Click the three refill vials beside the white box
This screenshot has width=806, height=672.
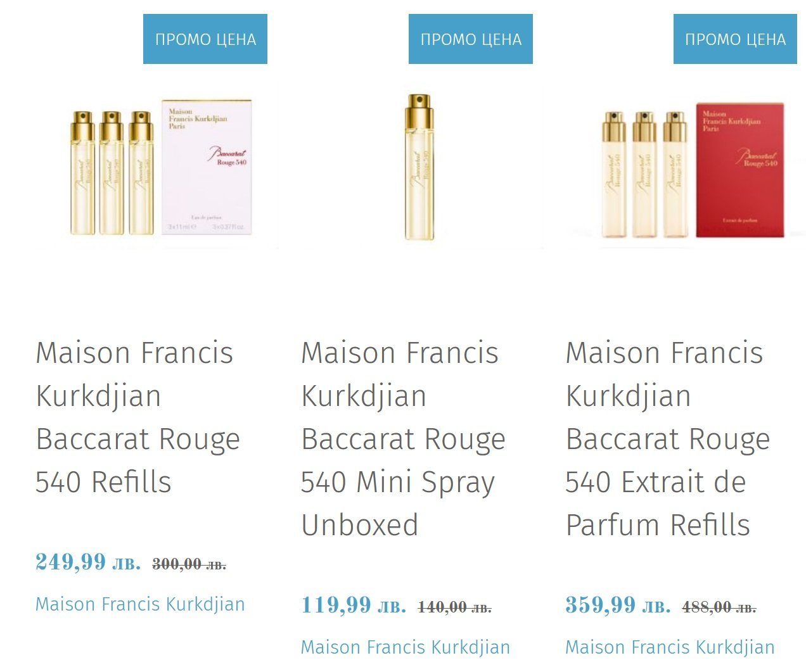click(x=112, y=173)
